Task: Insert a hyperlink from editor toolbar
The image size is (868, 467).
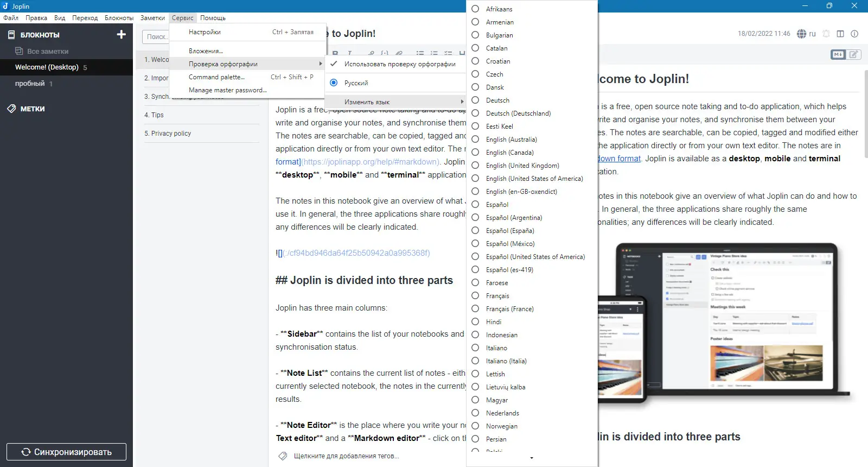Action: [371, 54]
